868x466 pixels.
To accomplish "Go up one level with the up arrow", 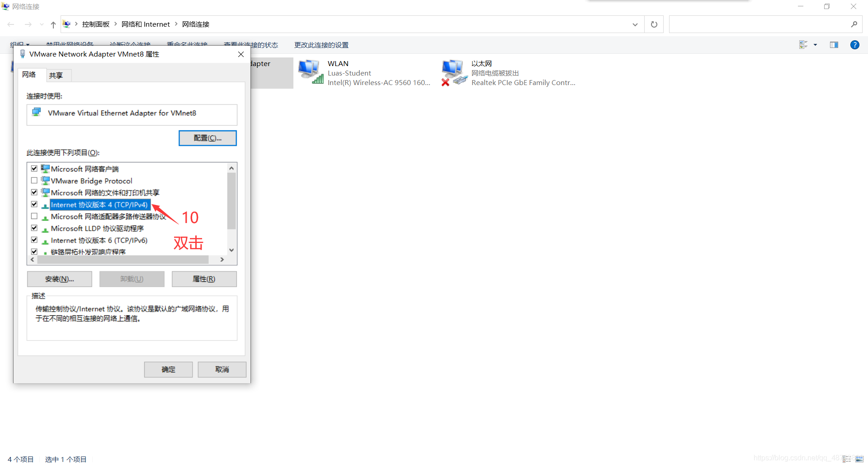I will tap(53, 24).
